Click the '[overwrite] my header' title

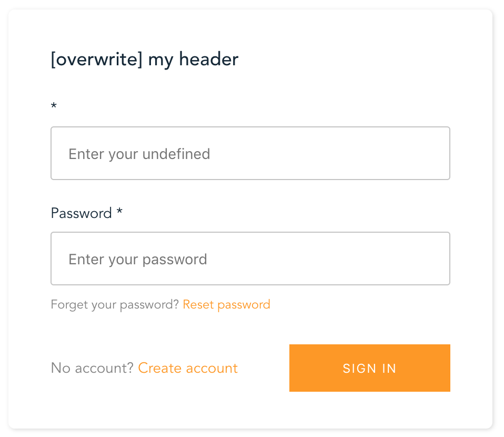[x=144, y=59]
